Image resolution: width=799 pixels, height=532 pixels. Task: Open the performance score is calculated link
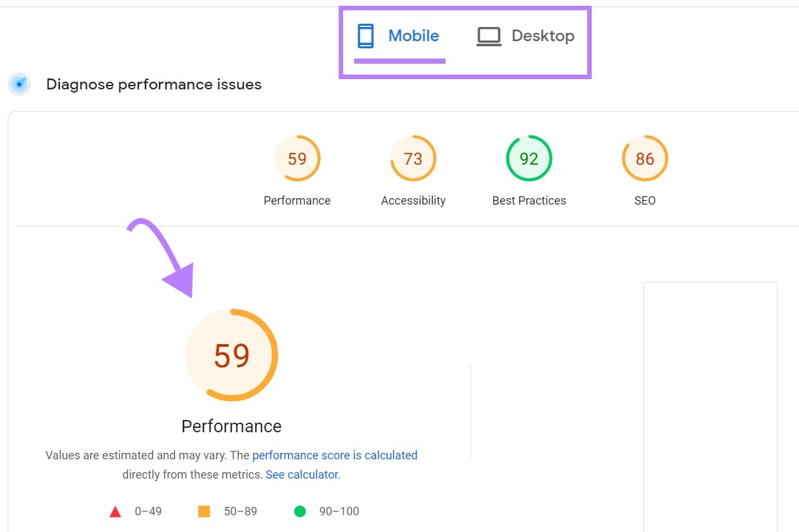pos(335,455)
